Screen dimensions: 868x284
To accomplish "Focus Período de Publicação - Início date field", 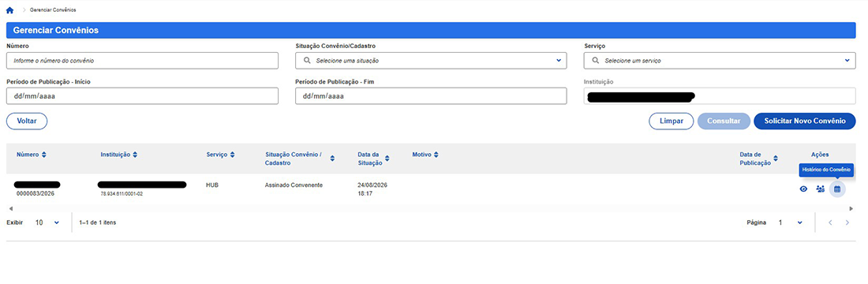I will coord(142,95).
